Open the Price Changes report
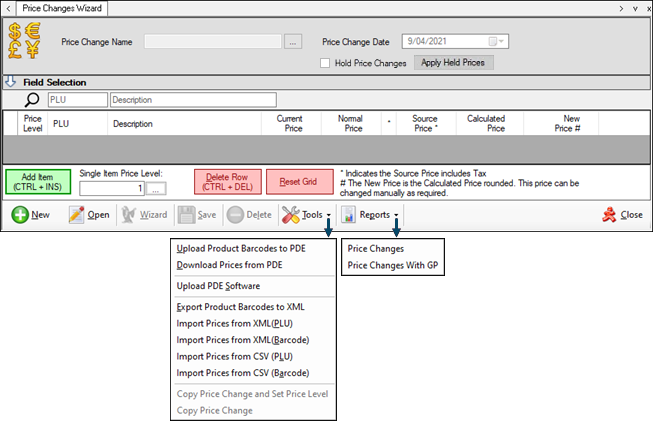The width and height of the screenshot is (653, 421). pos(376,249)
